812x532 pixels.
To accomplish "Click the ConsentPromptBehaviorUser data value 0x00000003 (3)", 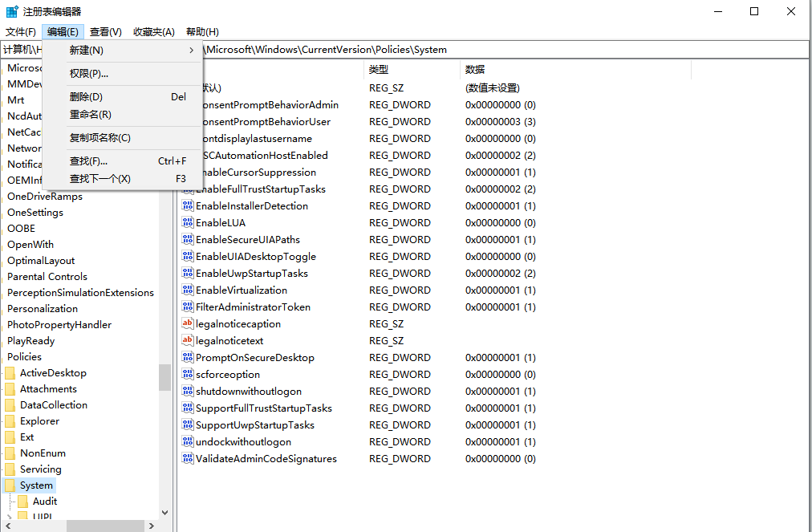I will pos(500,122).
